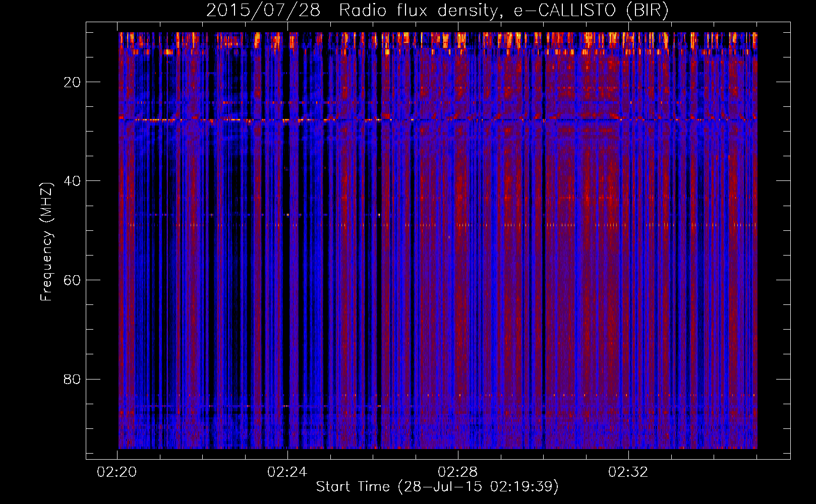Click the thin black vertical gap near 02:30
Screen dimensions: 816x504
[544, 252]
